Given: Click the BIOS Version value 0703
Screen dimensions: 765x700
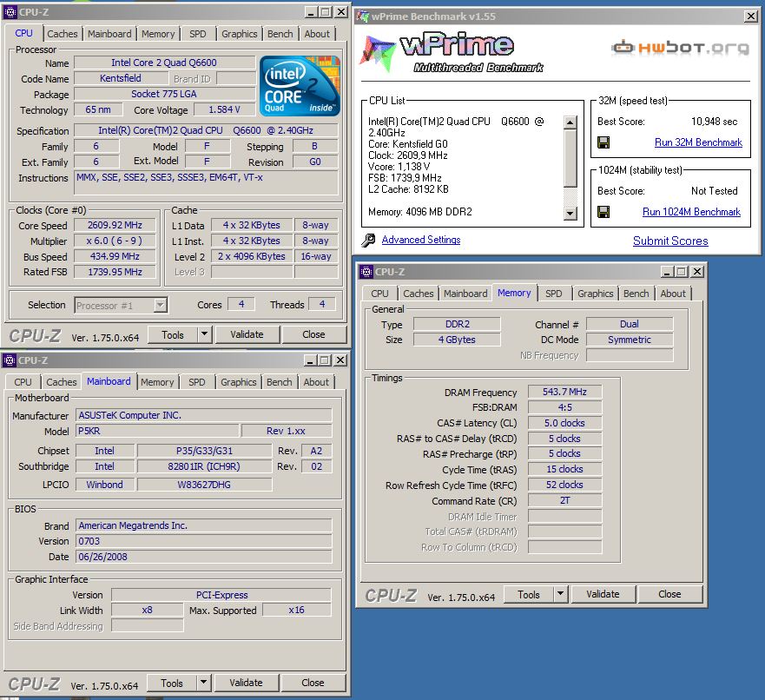Looking at the screenshot, I should 204,541.
